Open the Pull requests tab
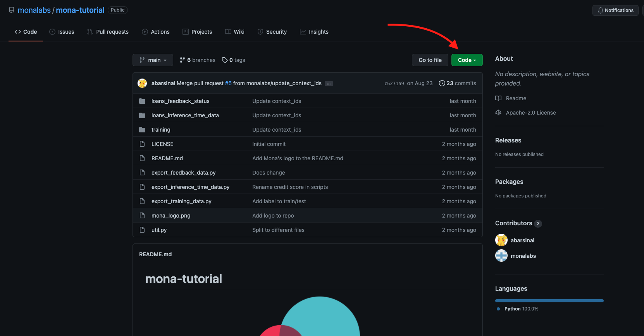The height and width of the screenshot is (336, 644). point(108,32)
